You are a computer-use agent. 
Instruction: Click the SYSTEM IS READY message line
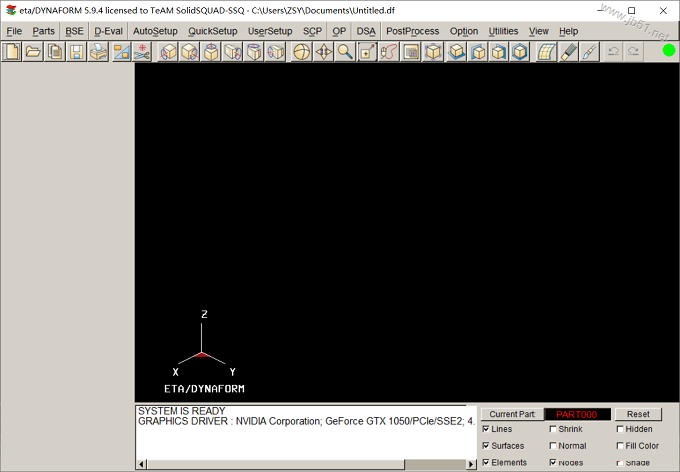[182, 411]
